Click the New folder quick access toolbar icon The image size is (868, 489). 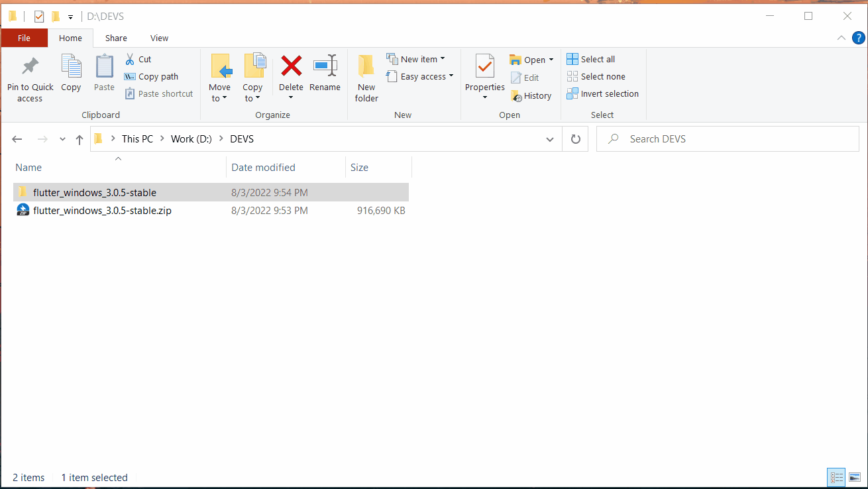(x=56, y=17)
